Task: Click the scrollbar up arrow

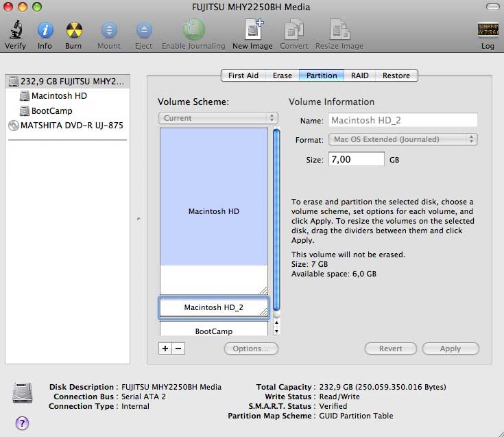Action: coord(276,322)
